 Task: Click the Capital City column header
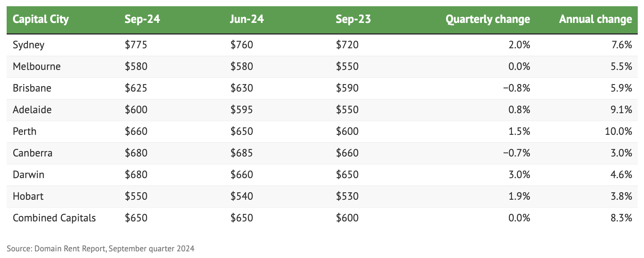pyautogui.click(x=41, y=19)
